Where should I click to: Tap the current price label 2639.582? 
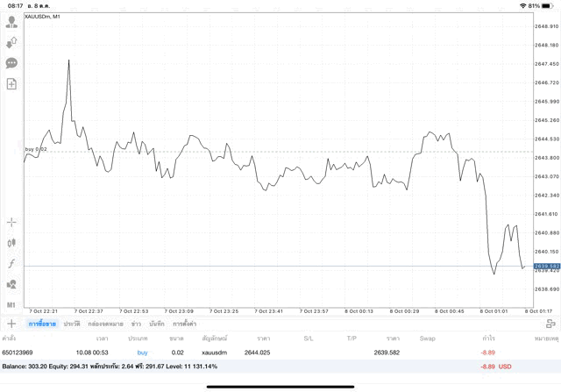[x=546, y=266]
